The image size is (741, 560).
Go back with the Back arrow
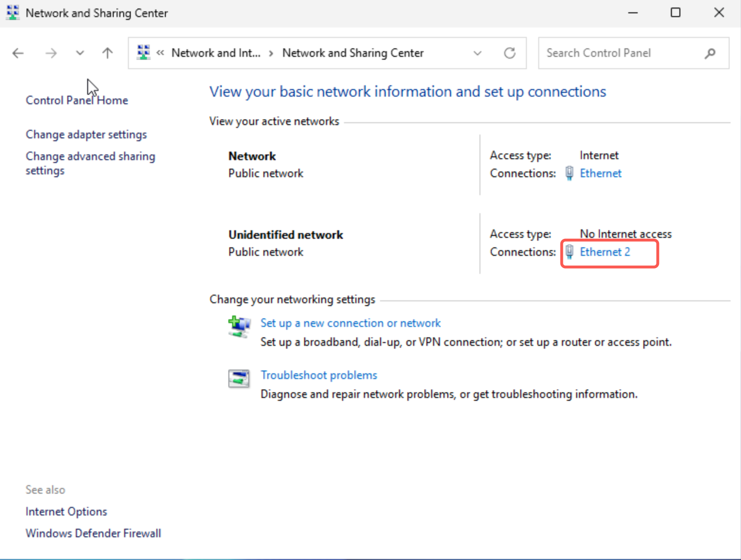18,53
